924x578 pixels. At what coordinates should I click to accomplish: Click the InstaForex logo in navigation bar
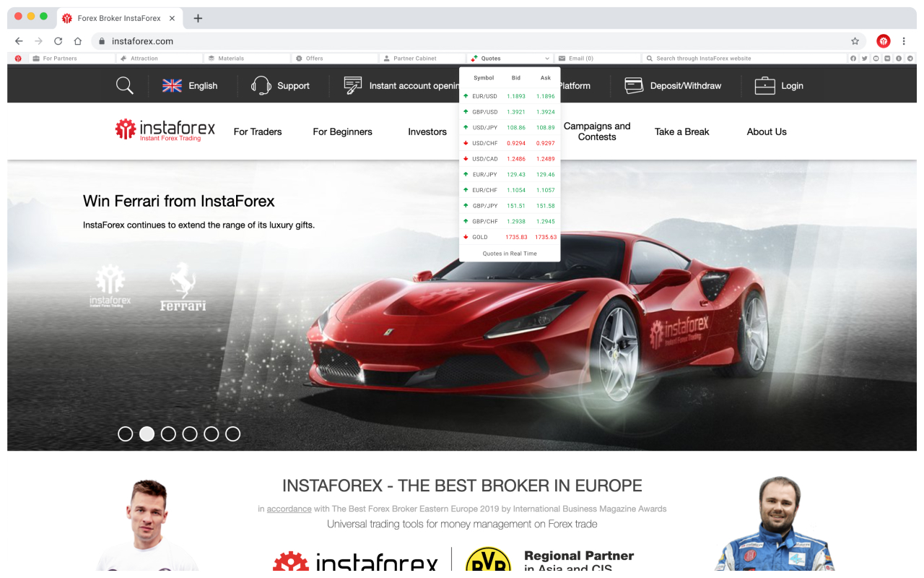(x=165, y=130)
